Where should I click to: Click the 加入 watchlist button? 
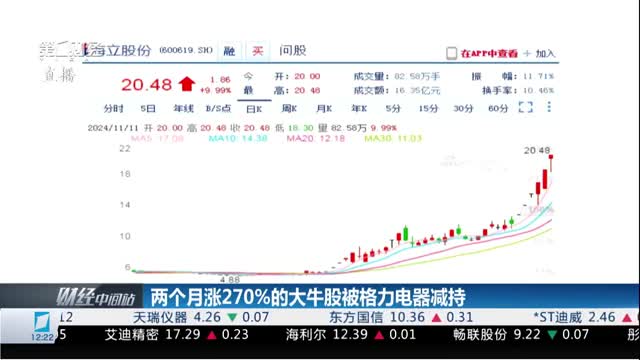(545, 53)
